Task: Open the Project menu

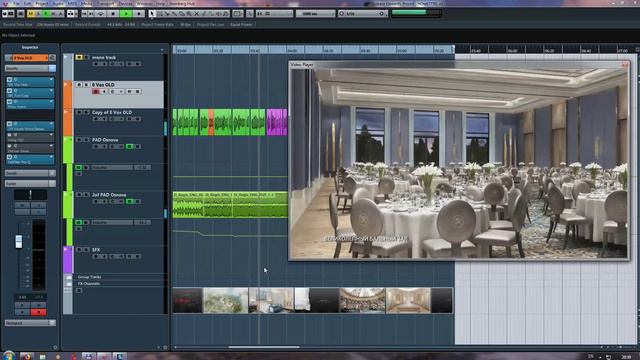Action: tap(42, 3)
